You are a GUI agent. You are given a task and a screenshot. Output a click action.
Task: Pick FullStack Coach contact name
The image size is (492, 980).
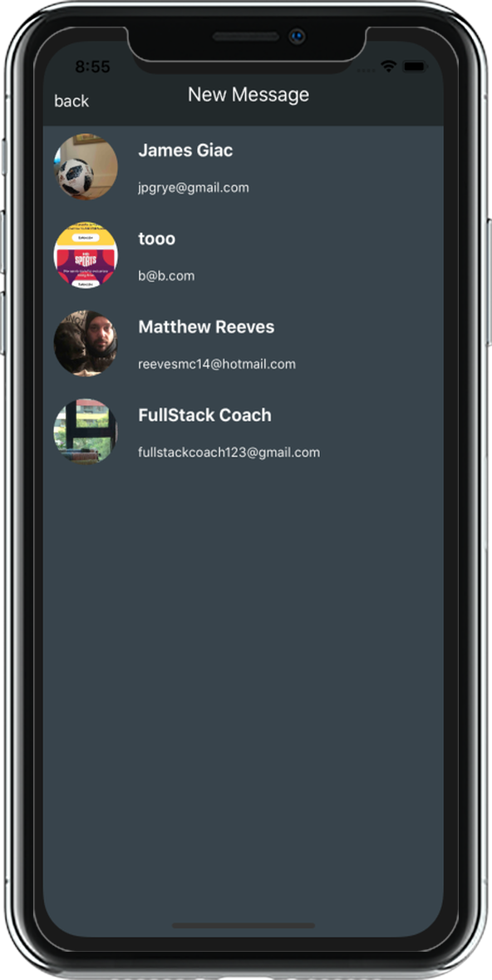(x=204, y=415)
